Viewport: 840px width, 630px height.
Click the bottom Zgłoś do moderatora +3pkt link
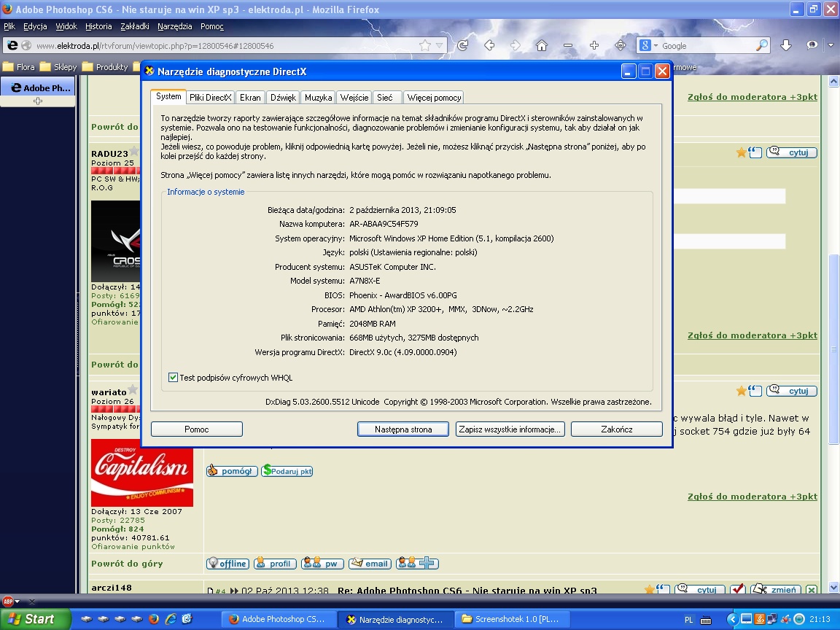[x=752, y=497]
